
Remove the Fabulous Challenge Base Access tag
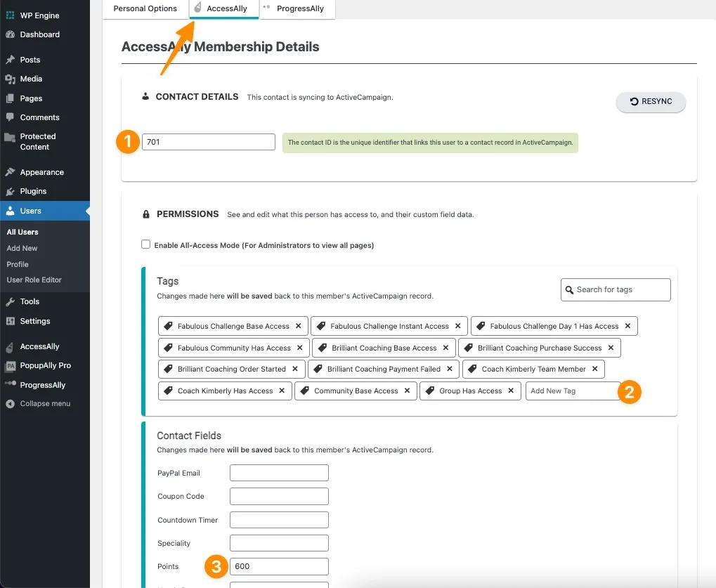click(x=298, y=326)
